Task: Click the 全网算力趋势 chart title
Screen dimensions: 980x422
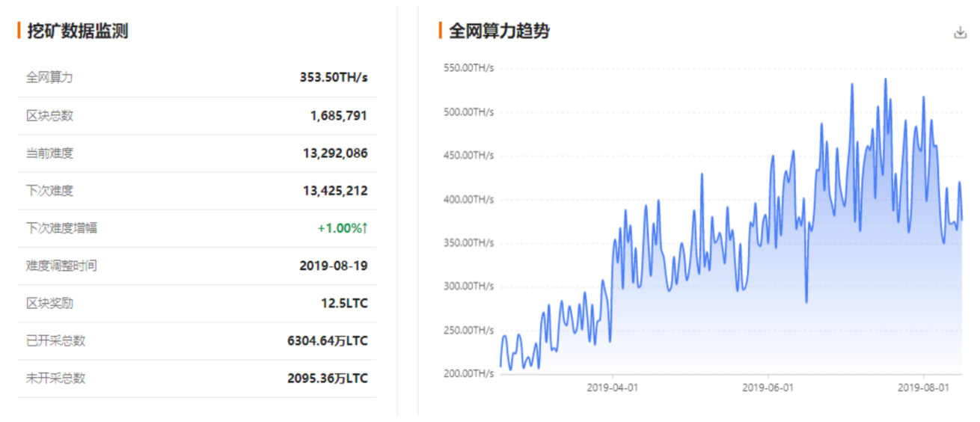Action: (499, 31)
